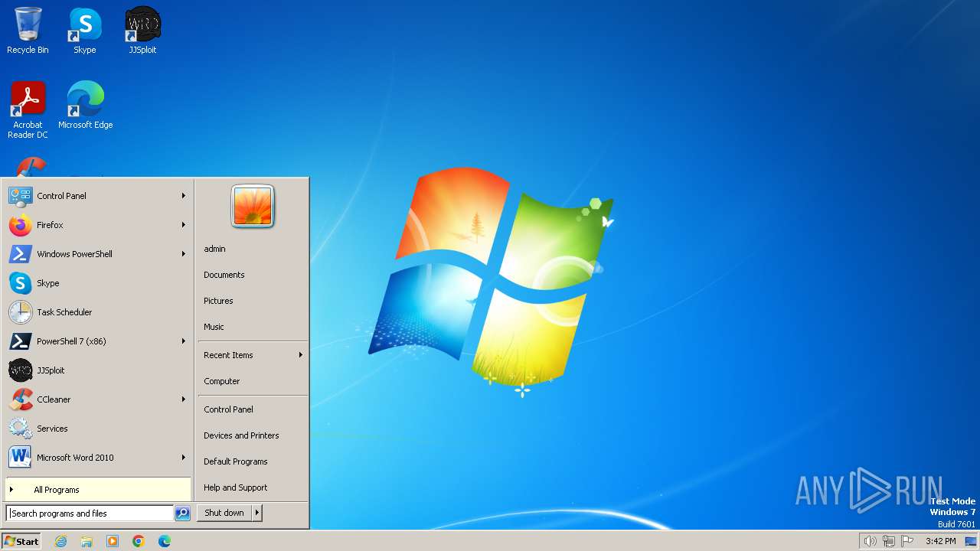Screen dimensions: 980x551
Task: Launch Microsoft Edge desktop shortcut
Action: (85, 106)
